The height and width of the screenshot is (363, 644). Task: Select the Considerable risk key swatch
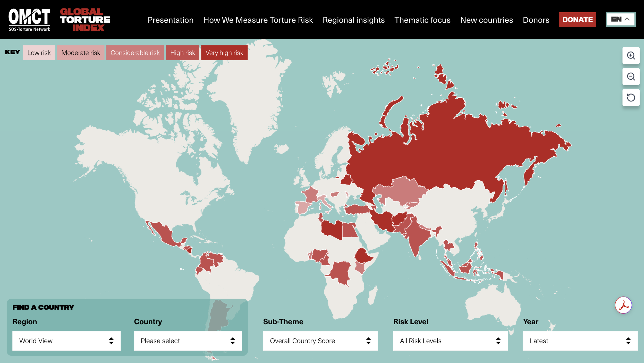(x=135, y=53)
